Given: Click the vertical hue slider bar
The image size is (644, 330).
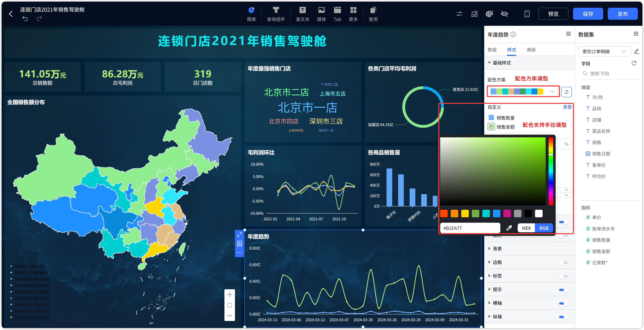Looking at the screenshot, I should click(x=550, y=171).
